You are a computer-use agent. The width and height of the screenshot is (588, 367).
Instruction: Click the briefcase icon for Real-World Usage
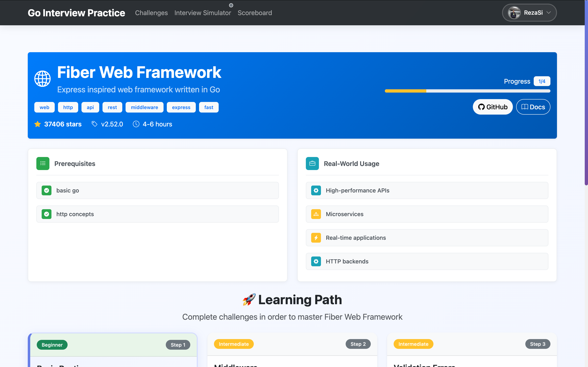(x=312, y=163)
